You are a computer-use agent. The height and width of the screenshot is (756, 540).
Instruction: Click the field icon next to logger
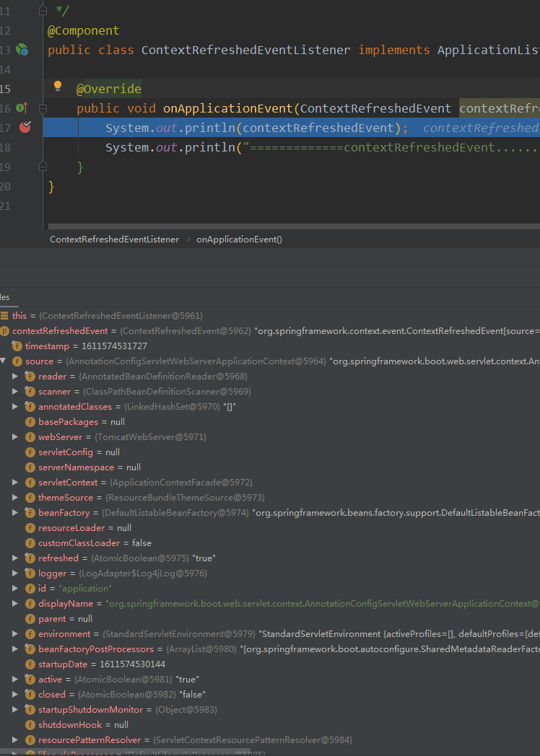(30, 573)
